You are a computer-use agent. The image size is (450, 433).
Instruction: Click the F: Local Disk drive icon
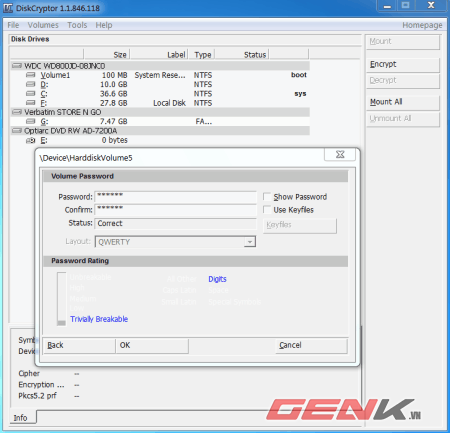pos(31,103)
